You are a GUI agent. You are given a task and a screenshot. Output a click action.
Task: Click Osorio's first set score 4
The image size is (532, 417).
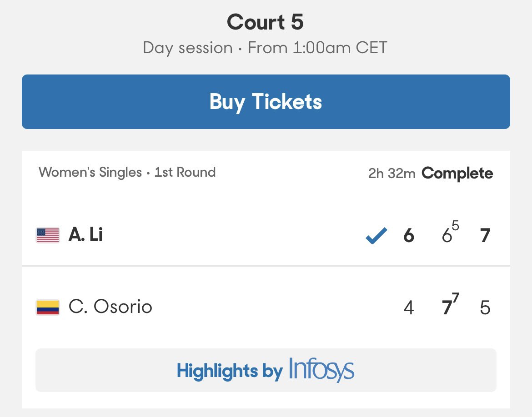pos(409,308)
